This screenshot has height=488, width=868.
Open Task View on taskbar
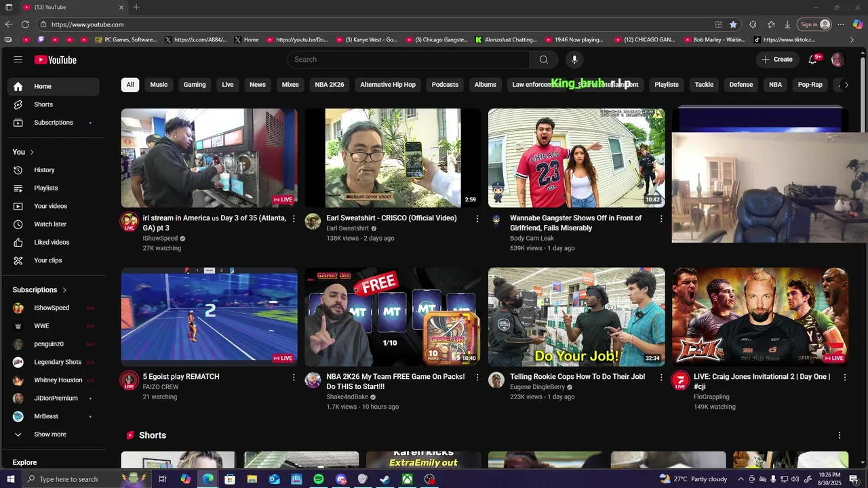click(x=163, y=479)
